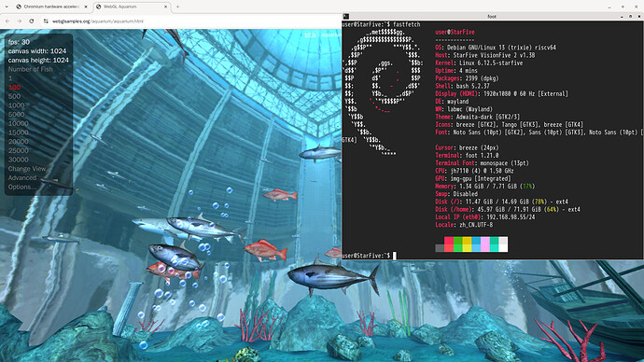
Task: Pick 20000 fish
Action: (19, 141)
